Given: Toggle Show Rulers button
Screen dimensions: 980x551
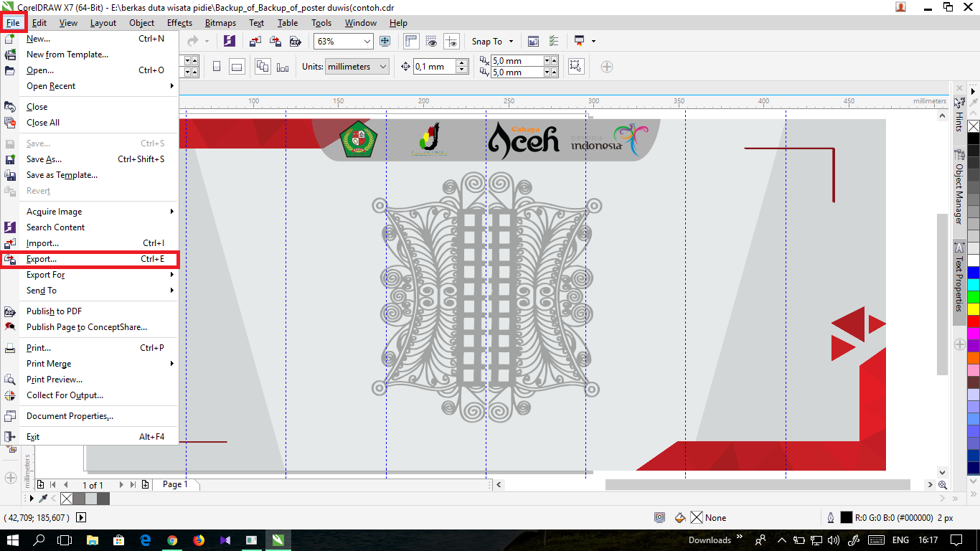Looking at the screenshot, I should (x=411, y=41).
